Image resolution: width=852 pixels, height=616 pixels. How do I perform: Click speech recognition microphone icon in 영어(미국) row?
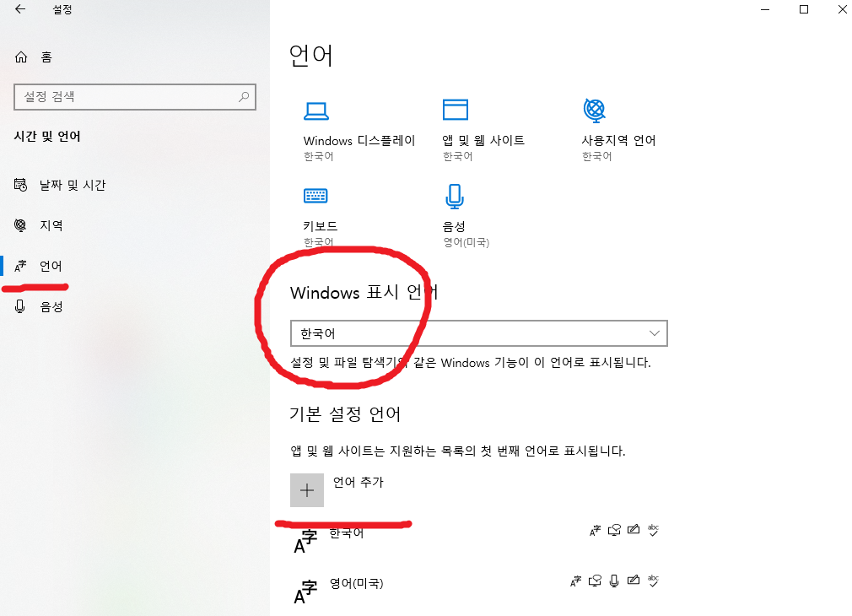click(614, 581)
